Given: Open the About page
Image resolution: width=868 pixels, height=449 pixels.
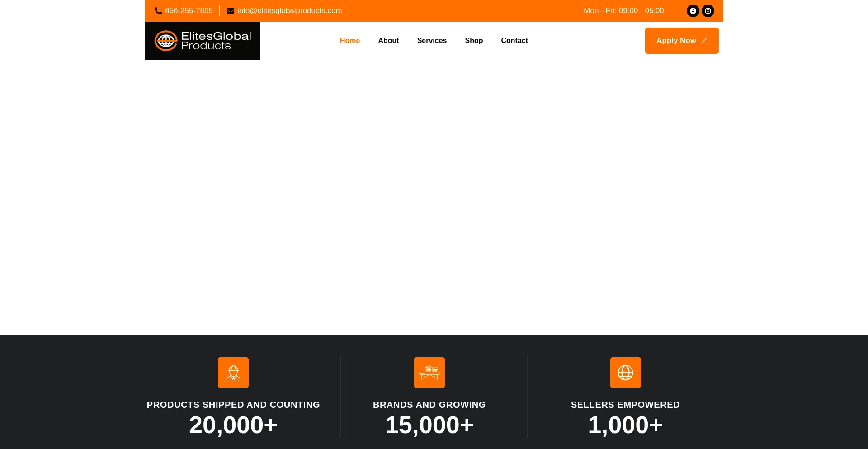Looking at the screenshot, I should point(388,41).
